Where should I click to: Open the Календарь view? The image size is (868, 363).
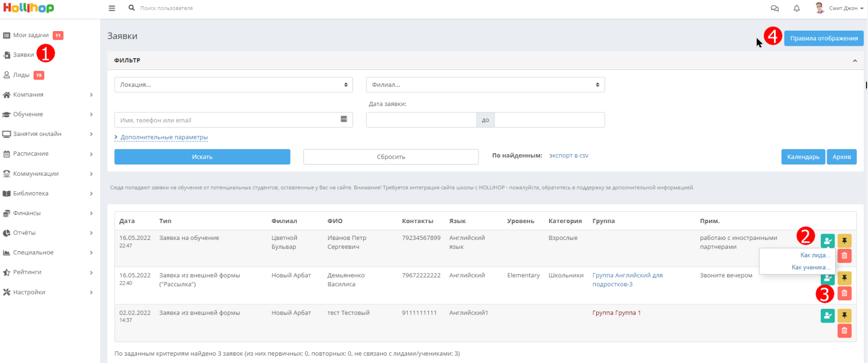(803, 157)
